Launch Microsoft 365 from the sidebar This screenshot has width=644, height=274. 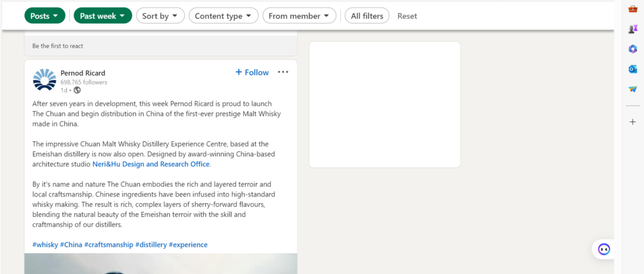[633, 49]
